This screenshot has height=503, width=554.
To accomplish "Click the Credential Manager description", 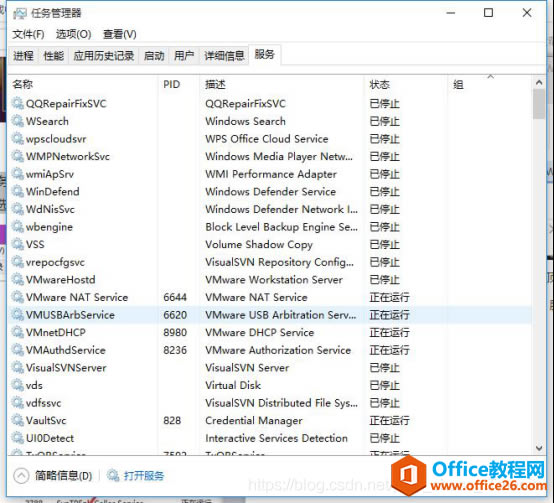I will (x=254, y=420).
